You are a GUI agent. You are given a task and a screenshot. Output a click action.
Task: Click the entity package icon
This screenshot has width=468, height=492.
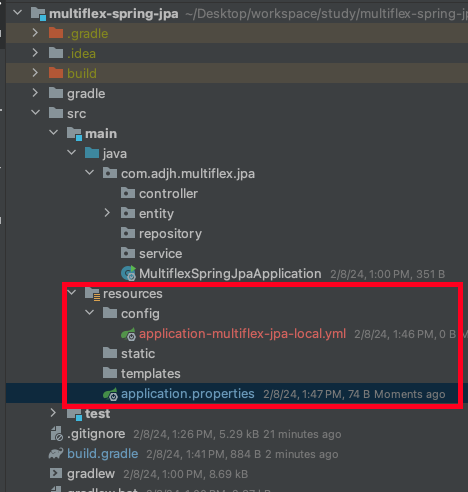128,213
